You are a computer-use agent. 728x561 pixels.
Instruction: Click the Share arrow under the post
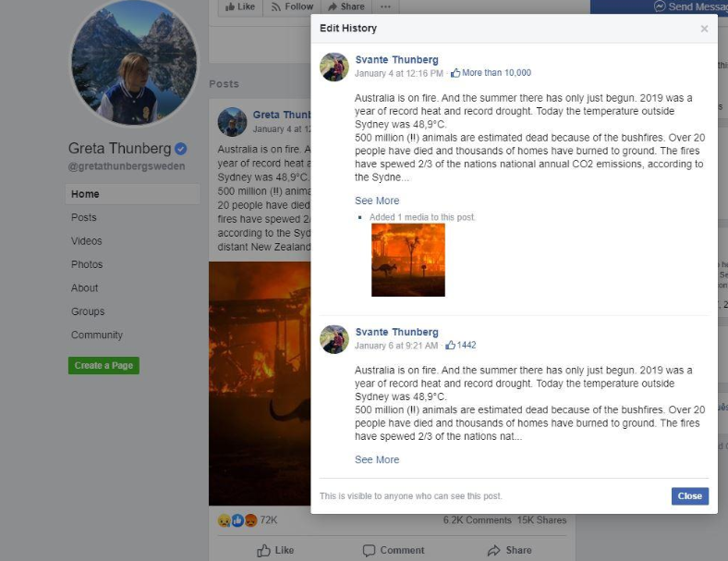(494, 550)
